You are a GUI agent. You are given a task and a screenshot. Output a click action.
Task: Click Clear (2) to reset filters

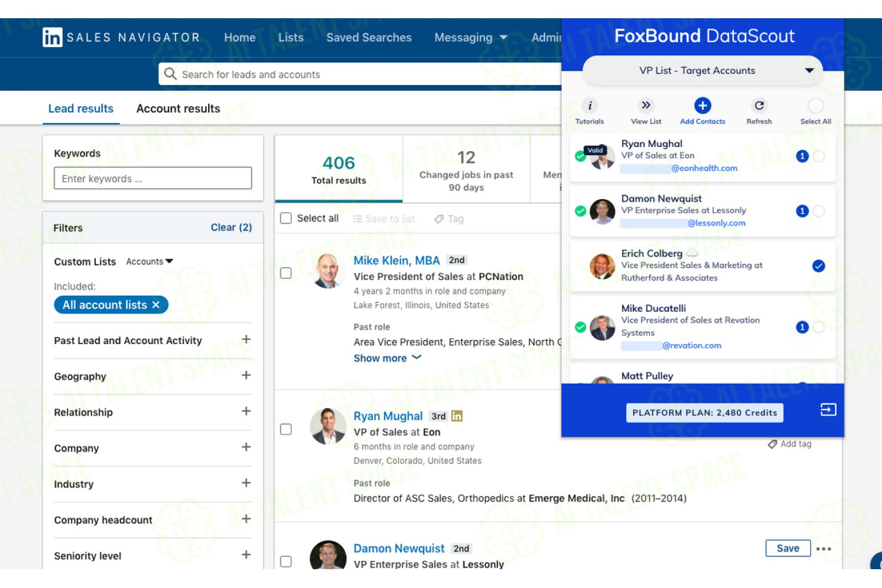click(231, 228)
